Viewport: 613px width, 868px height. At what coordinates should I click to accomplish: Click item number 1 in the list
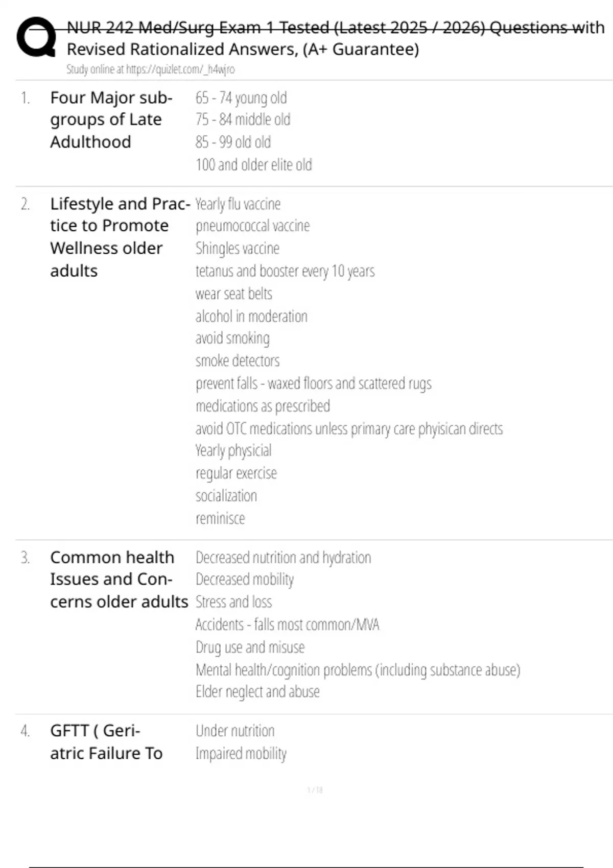(x=25, y=98)
